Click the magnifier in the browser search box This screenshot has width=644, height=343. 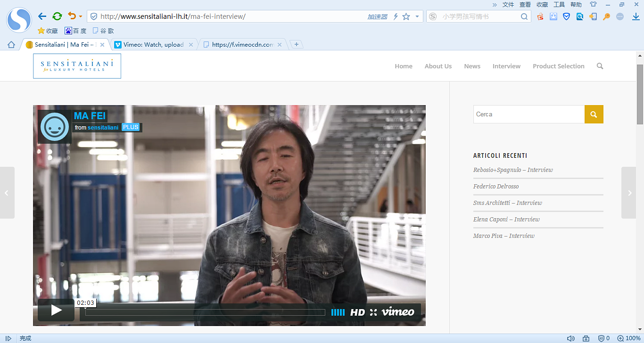[524, 16]
